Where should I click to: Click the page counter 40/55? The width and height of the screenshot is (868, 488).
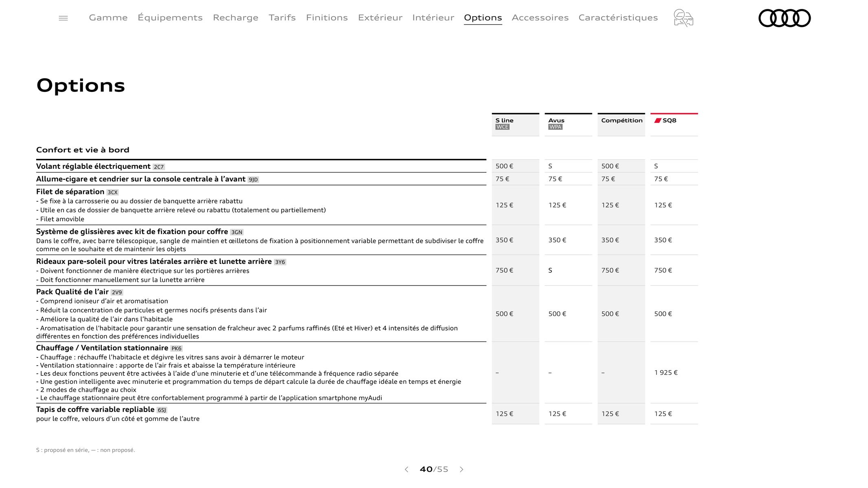point(434,469)
